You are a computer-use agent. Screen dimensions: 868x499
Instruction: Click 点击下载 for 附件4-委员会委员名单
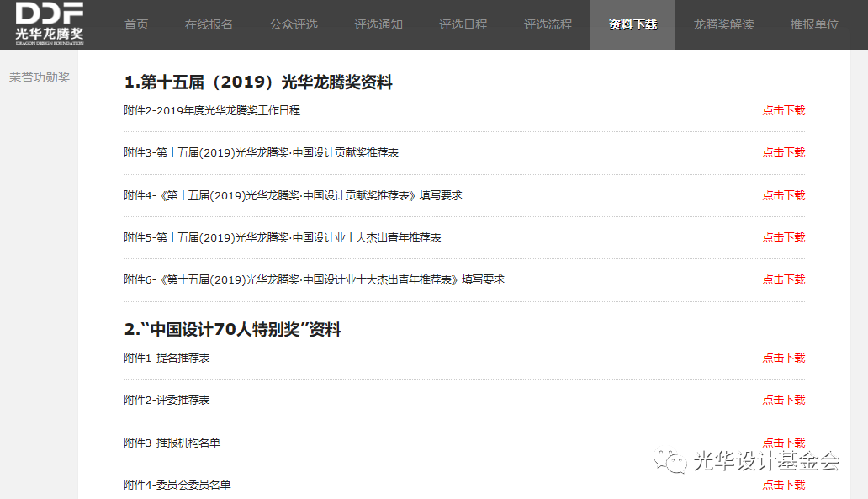coord(783,485)
